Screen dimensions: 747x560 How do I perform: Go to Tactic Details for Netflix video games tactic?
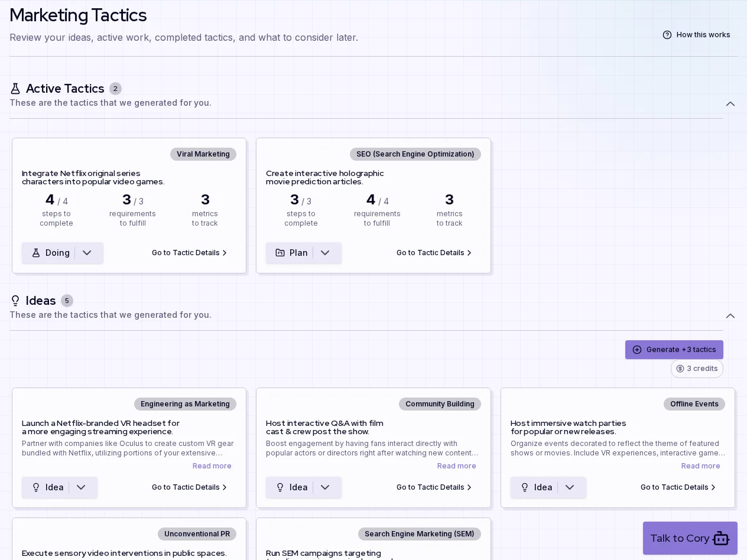[190, 253]
